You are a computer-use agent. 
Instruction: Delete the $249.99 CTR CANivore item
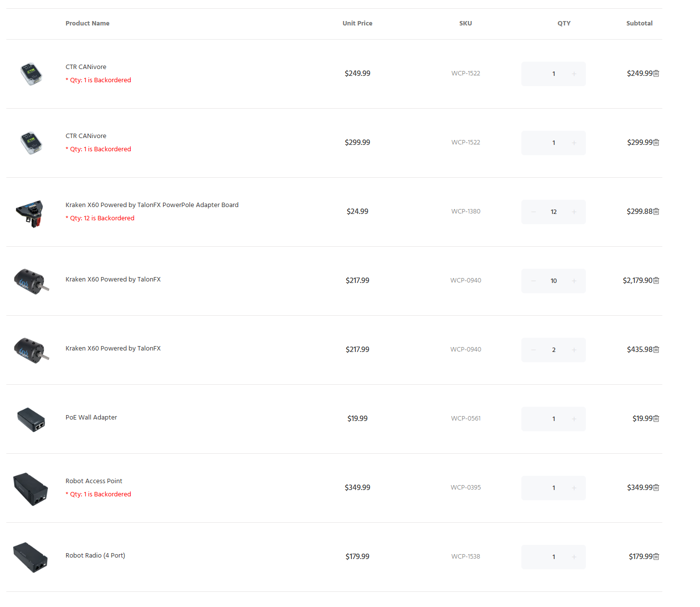pos(656,73)
